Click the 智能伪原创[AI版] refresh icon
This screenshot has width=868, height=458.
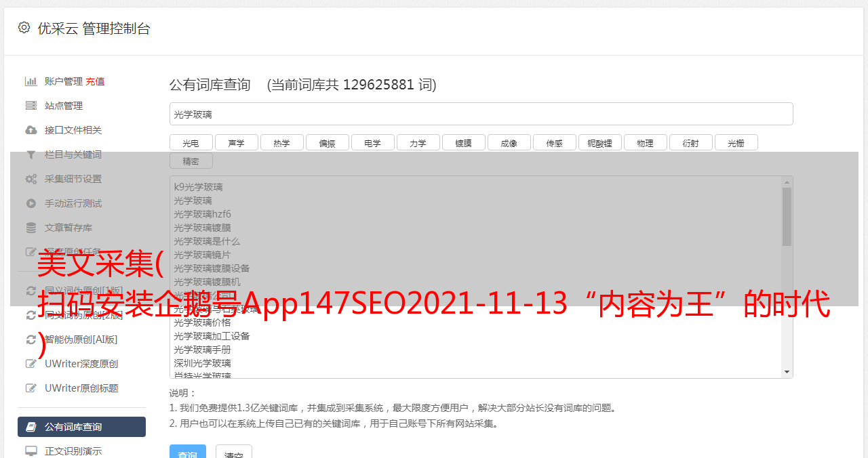[31, 339]
